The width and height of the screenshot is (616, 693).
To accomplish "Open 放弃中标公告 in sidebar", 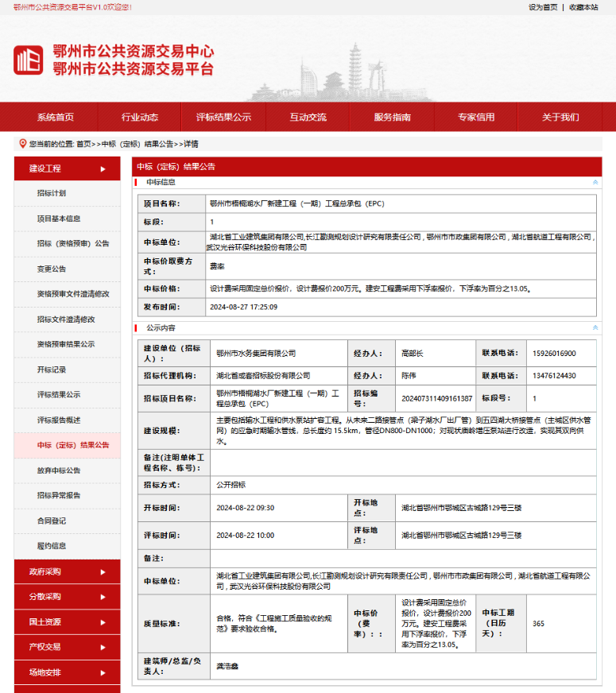I will (x=59, y=470).
